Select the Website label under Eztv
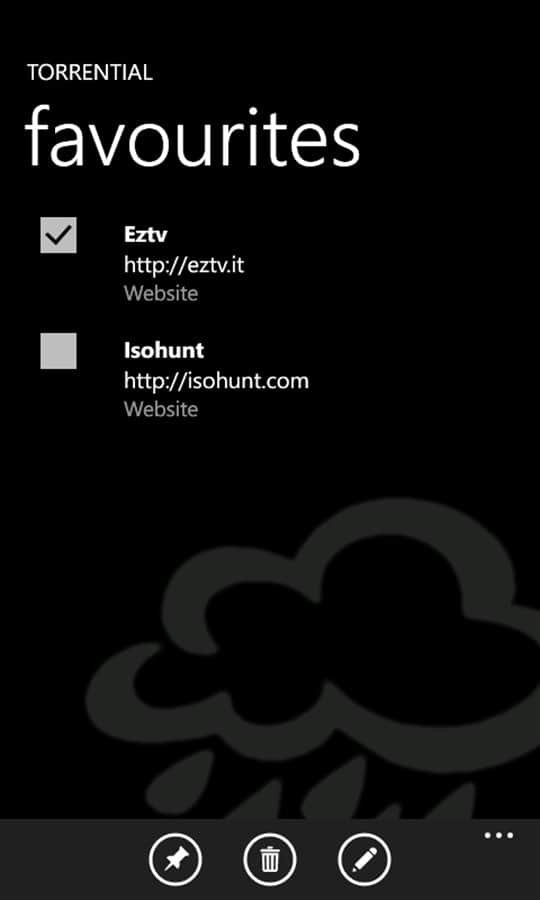The height and width of the screenshot is (900, 540). (161, 293)
